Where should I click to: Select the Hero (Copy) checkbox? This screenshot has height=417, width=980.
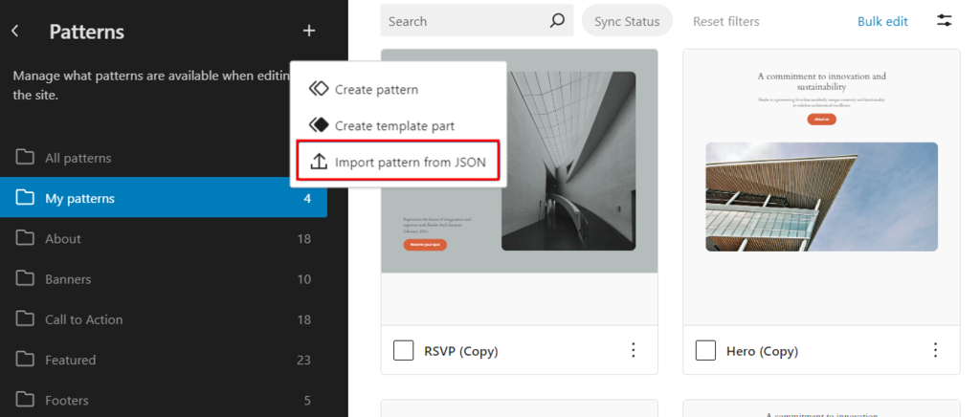click(x=705, y=350)
